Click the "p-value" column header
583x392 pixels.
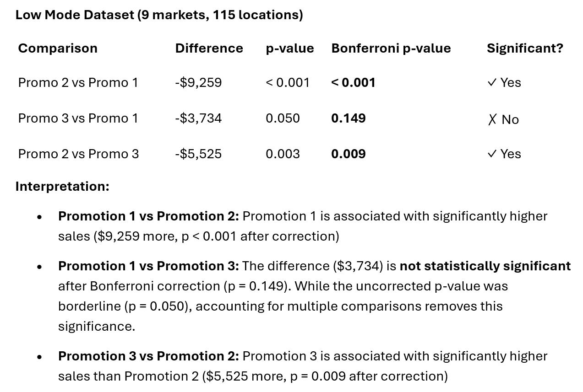(x=289, y=48)
